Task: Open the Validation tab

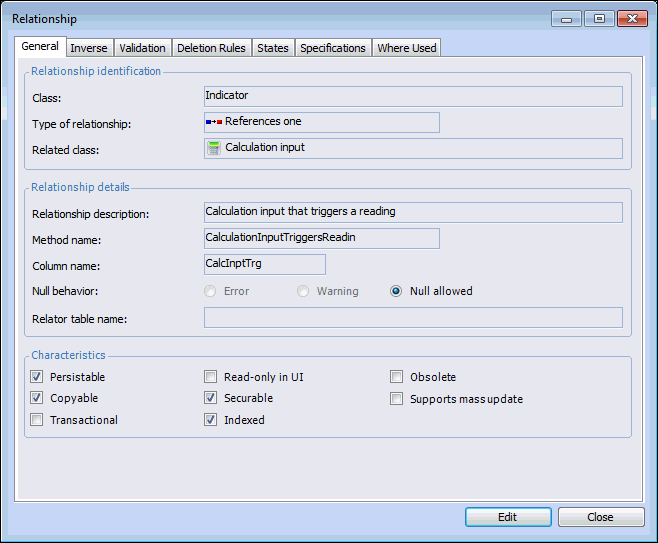Action: pos(142,48)
